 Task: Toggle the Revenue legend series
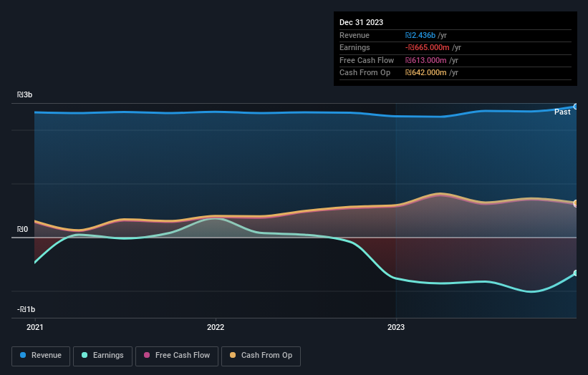click(41, 356)
